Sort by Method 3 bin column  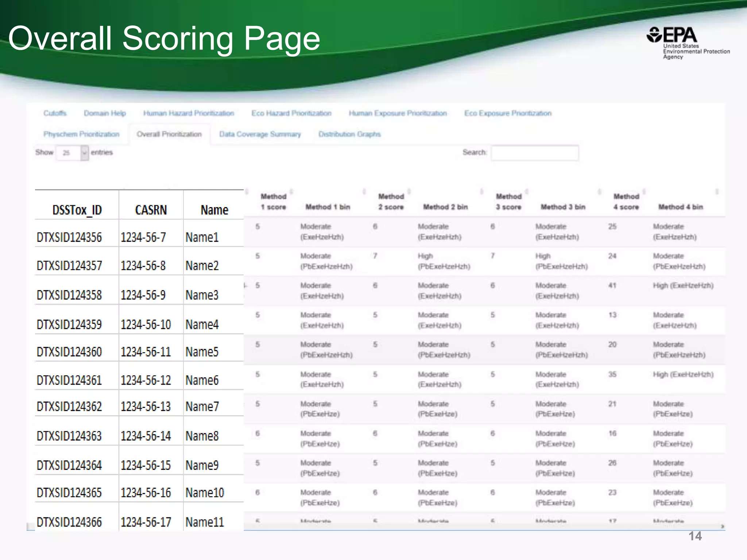coord(563,207)
